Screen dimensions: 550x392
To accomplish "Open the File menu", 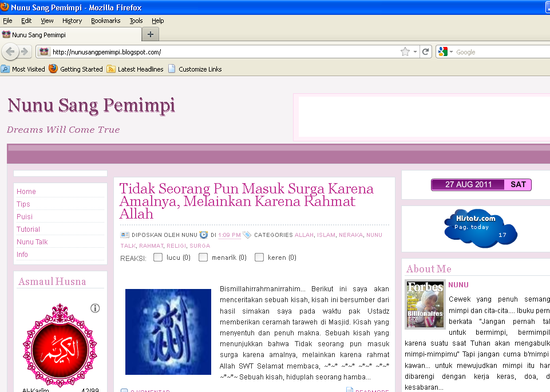I will coord(7,21).
